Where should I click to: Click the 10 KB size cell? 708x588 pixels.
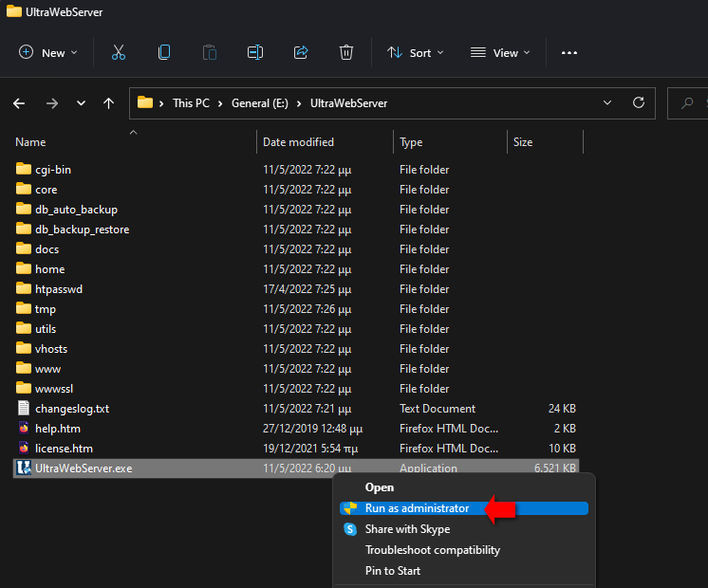tap(562, 448)
